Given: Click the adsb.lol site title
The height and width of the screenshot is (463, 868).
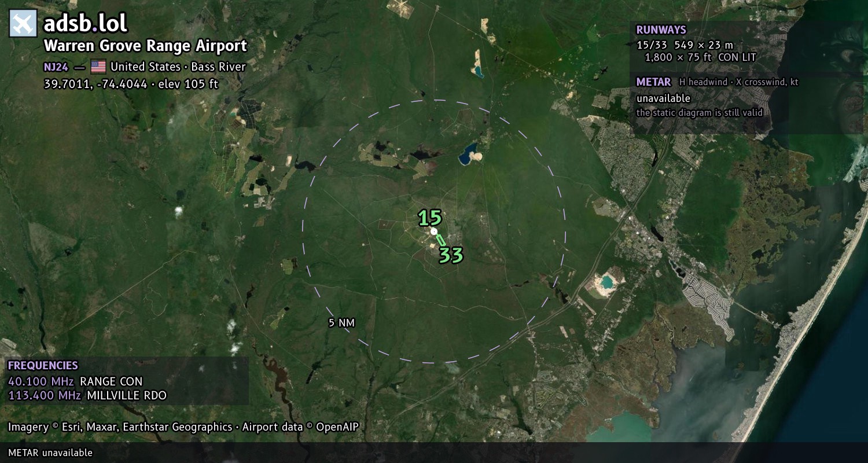Looking at the screenshot, I should pyautogui.click(x=86, y=23).
